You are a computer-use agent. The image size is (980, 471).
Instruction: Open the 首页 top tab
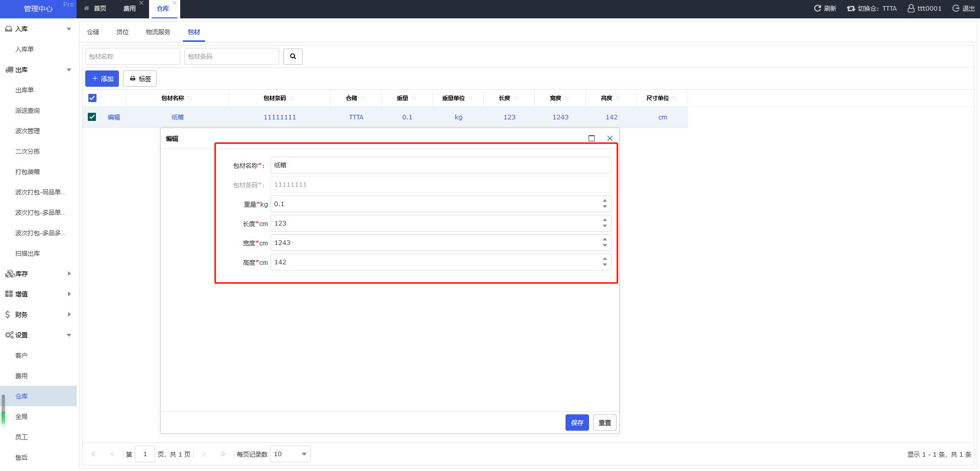click(x=95, y=9)
